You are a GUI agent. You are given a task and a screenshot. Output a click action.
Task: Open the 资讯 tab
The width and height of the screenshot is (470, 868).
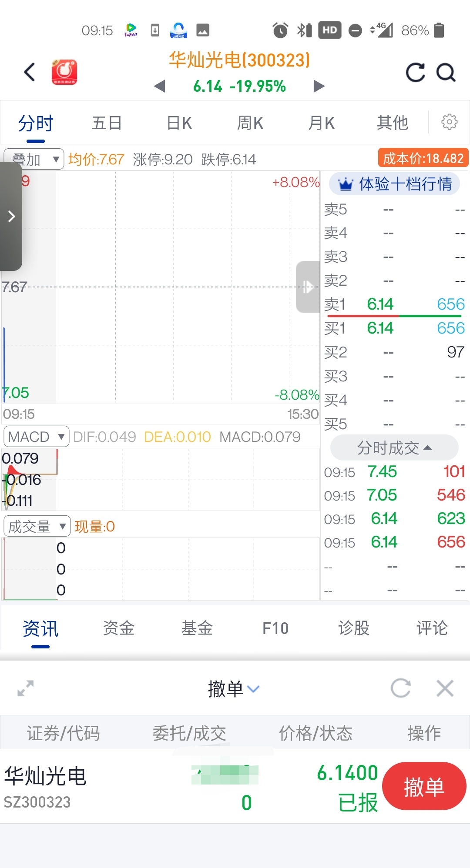pos(40,628)
